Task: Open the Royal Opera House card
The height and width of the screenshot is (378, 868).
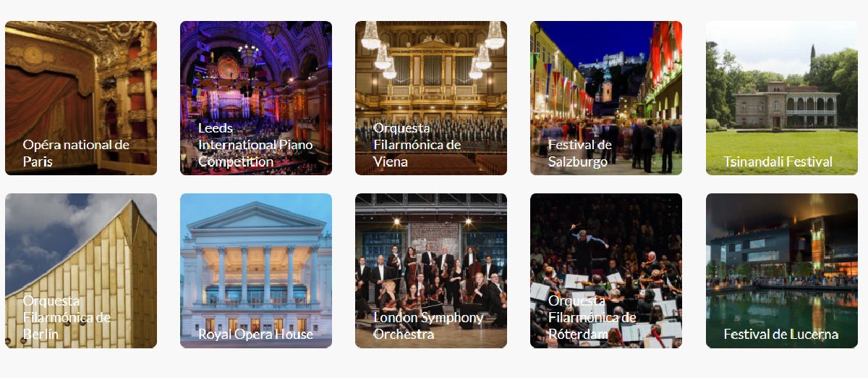Action: click(256, 271)
